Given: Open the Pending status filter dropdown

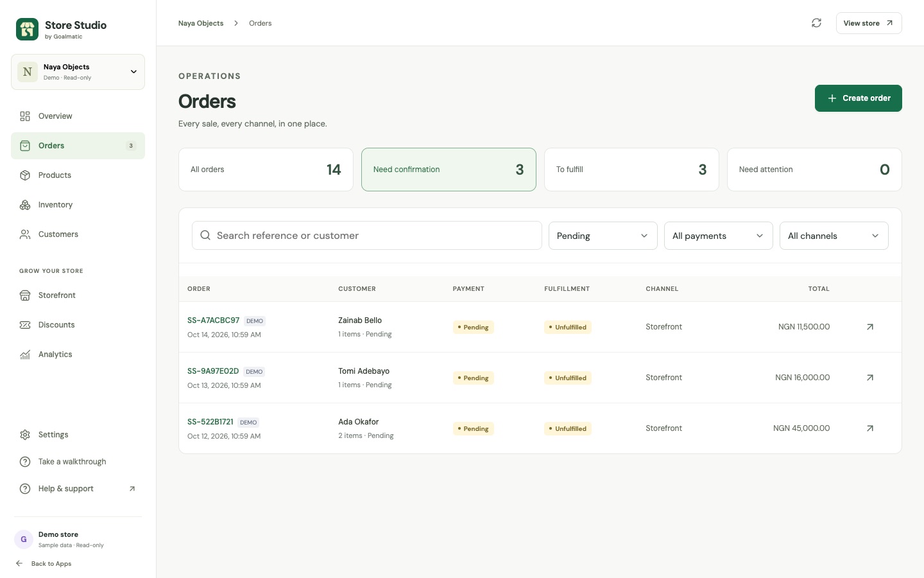Looking at the screenshot, I should pyautogui.click(x=603, y=236).
